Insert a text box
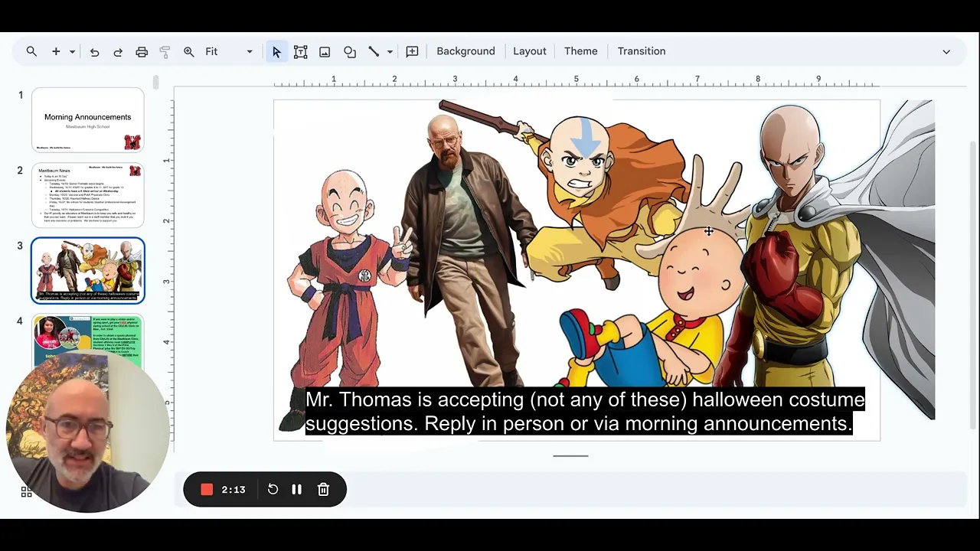Viewport: 980px width, 551px height. pyautogui.click(x=300, y=51)
